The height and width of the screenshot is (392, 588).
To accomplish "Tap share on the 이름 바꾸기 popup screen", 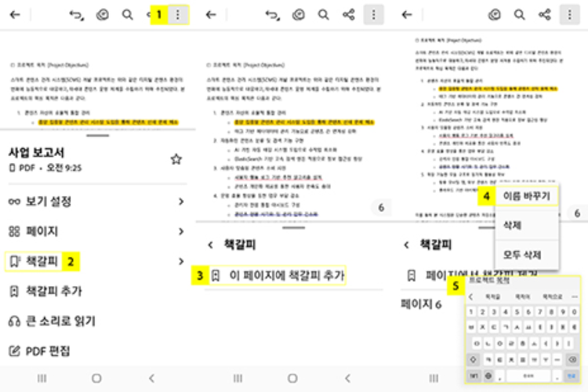I will pyautogui.click(x=545, y=15).
